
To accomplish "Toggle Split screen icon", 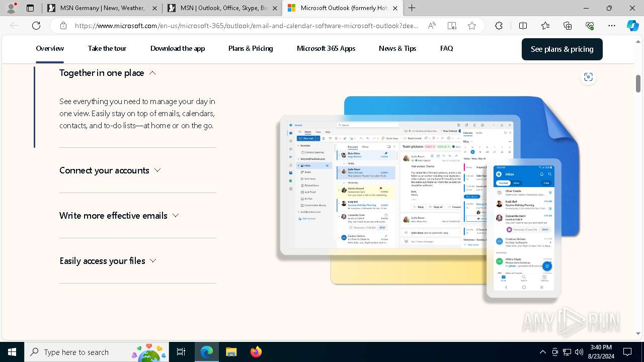I will point(523,26).
